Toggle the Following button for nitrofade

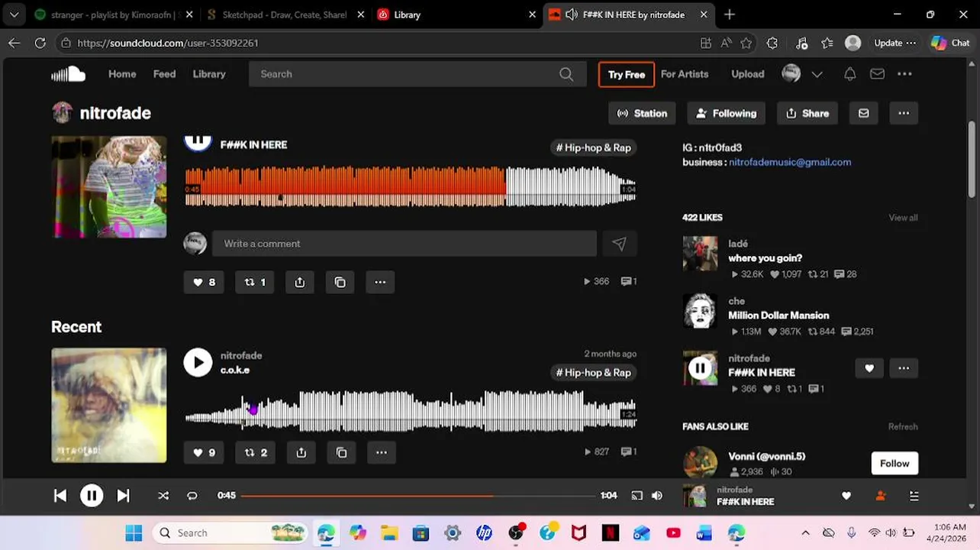tap(727, 113)
